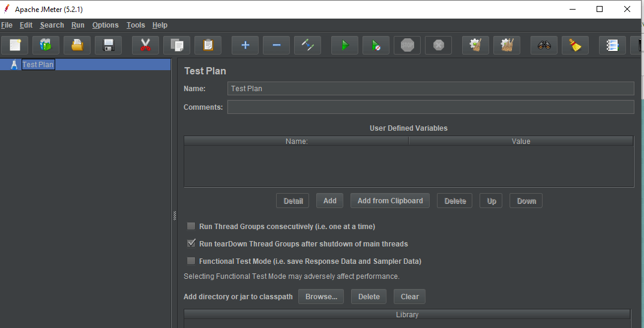This screenshot has width=644, height=328.
Task: Click the Copy toolbar icon
Action: tap(176, 45)
